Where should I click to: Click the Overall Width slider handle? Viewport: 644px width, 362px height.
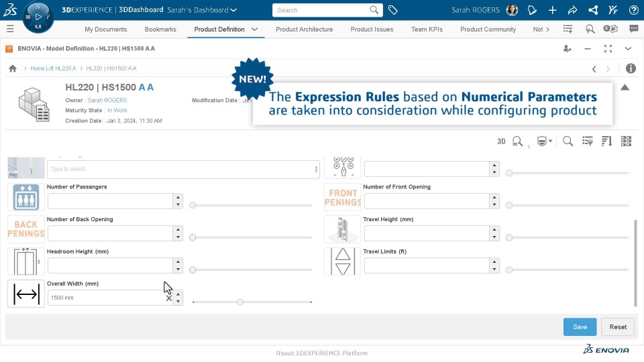pos(240,302)
